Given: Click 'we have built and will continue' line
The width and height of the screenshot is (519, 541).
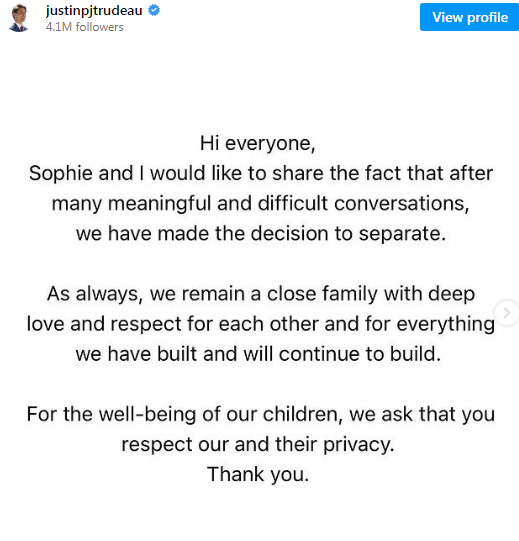Looking at the screenshot, I should [x=258, y=354].
